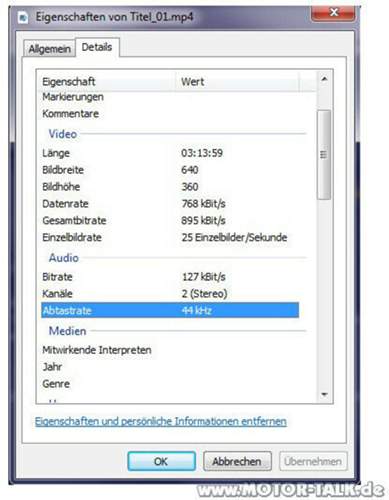The width and height of the screenshot is (389, 500).
Task: Click the value 44 kHz
Action: click(197, 311)
